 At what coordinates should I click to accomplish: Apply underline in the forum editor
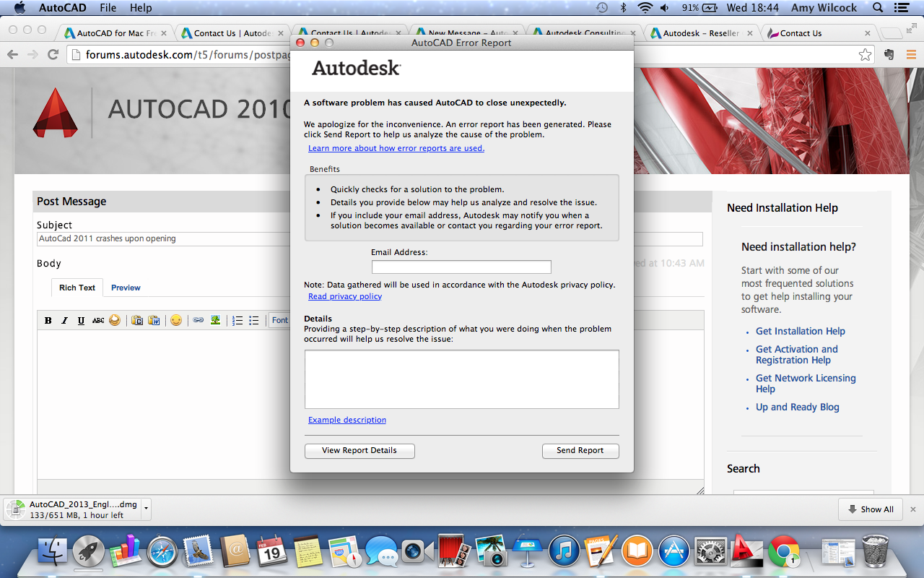click(x=81, y=320)
